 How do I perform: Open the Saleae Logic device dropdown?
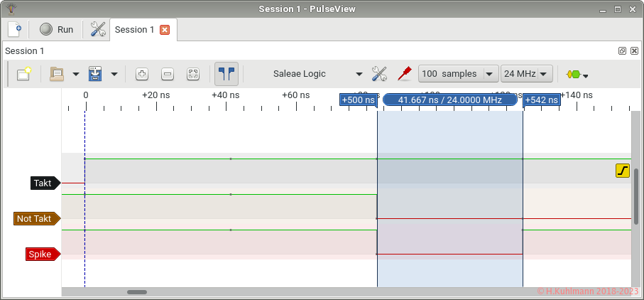pos(317,74)
